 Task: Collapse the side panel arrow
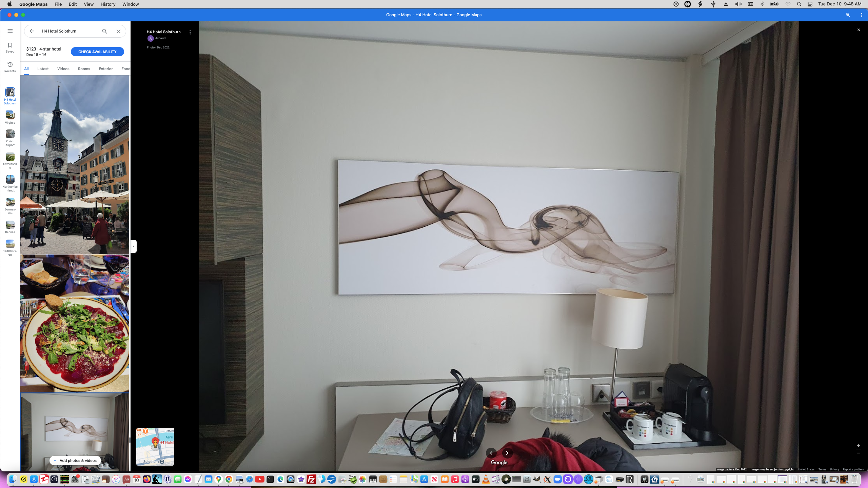[x=134, y=246]
